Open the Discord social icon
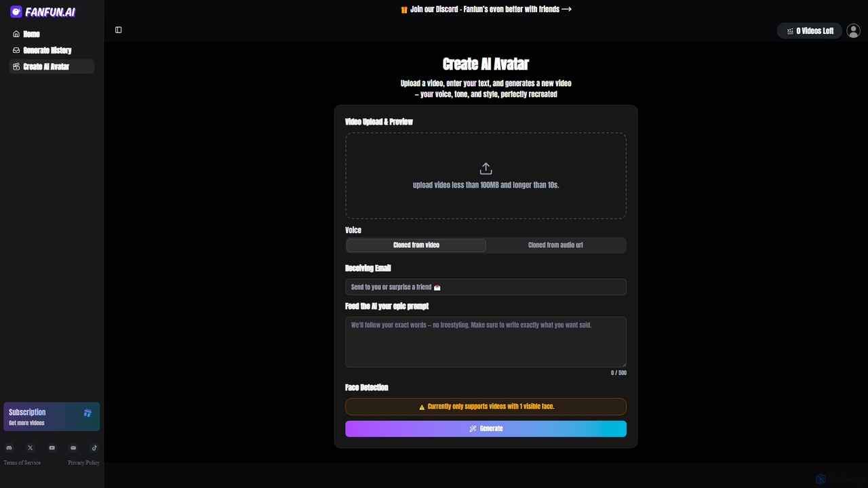The height and width of the screenshot is (488, 868). (x=9, y=448)
